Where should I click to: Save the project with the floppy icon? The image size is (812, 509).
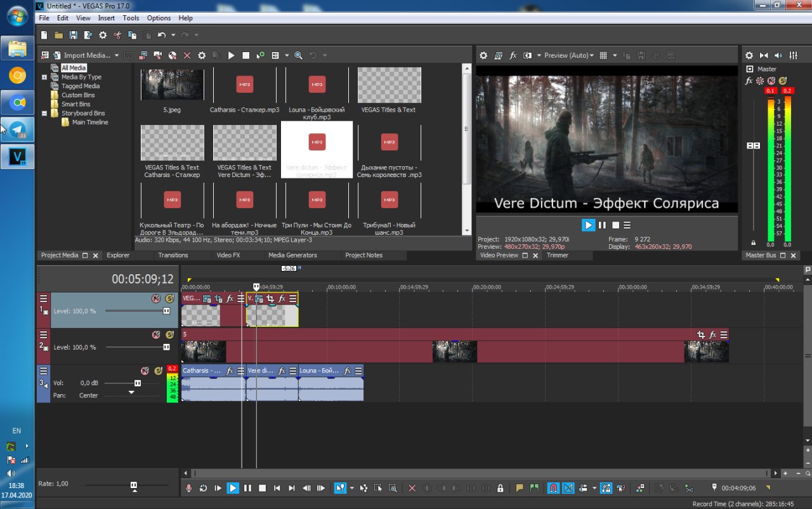73,36
